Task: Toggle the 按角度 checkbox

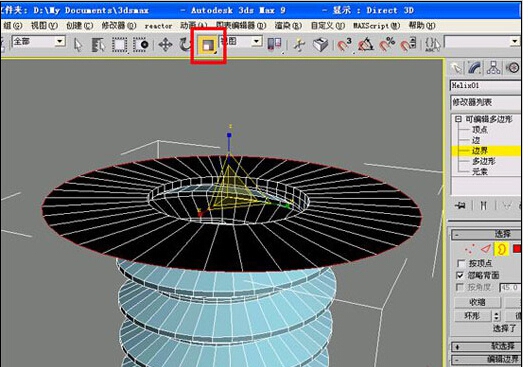Action: 460,287
